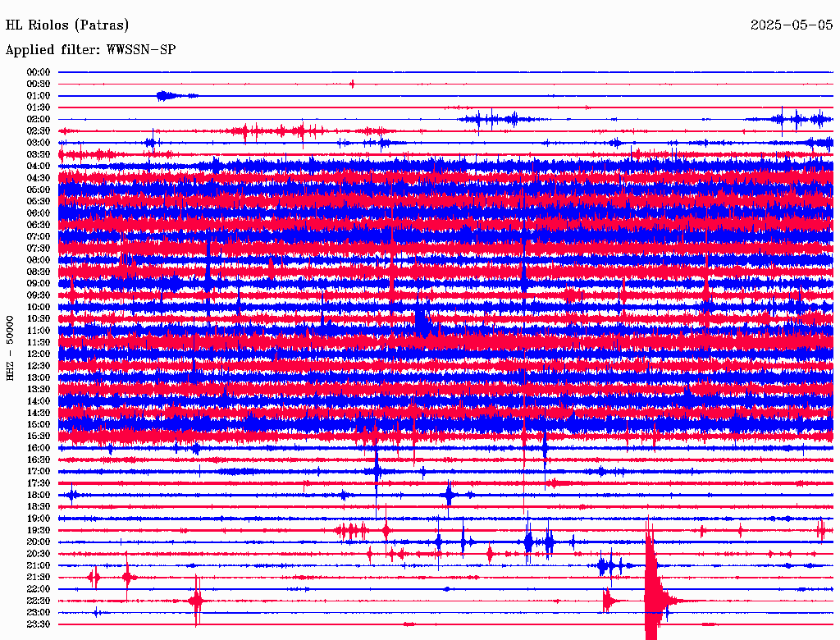Click the '02:30' time label
The width and height of the screenshot is (840, 640).
click(x=39, y=131)
